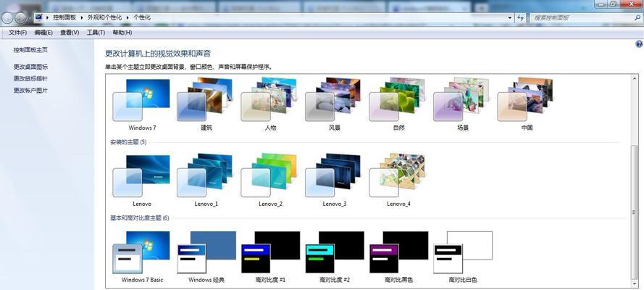Click the 基本和高对比度主题 (6) group header
This screenshot has width=644, height=290.
click(140, 218)
